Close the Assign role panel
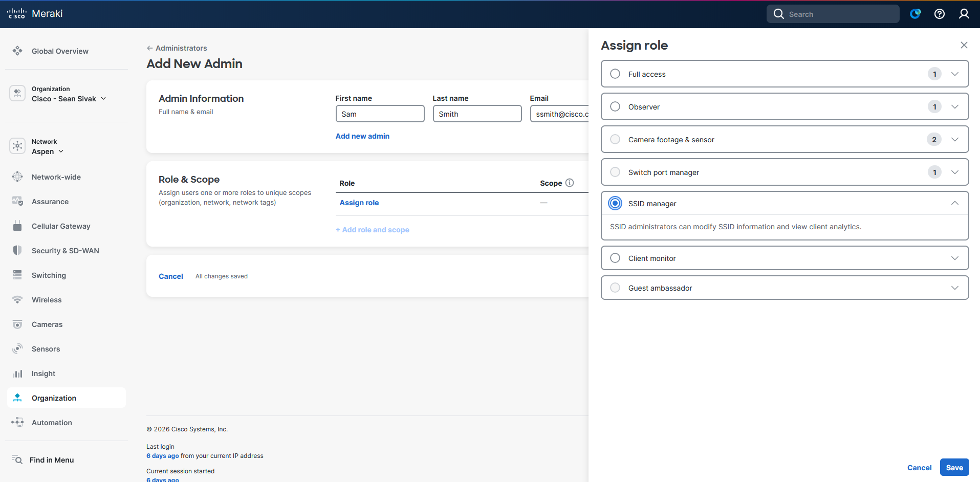 click(964, 45)
